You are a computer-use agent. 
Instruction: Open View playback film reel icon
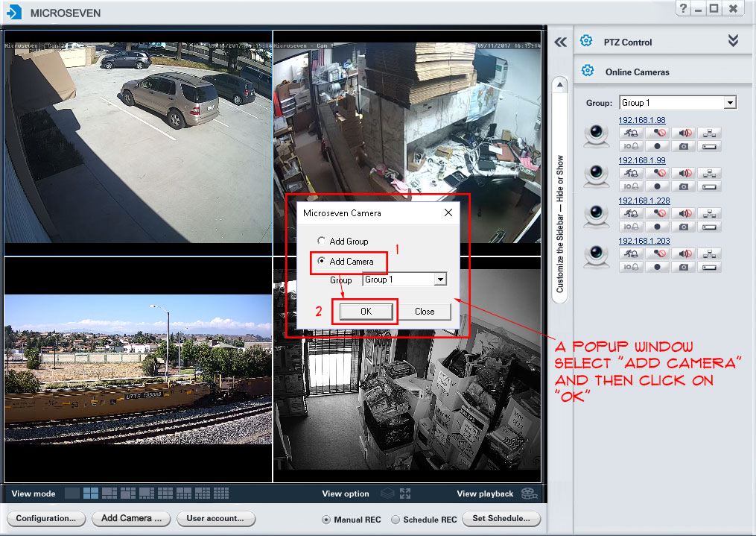point(529,493)
